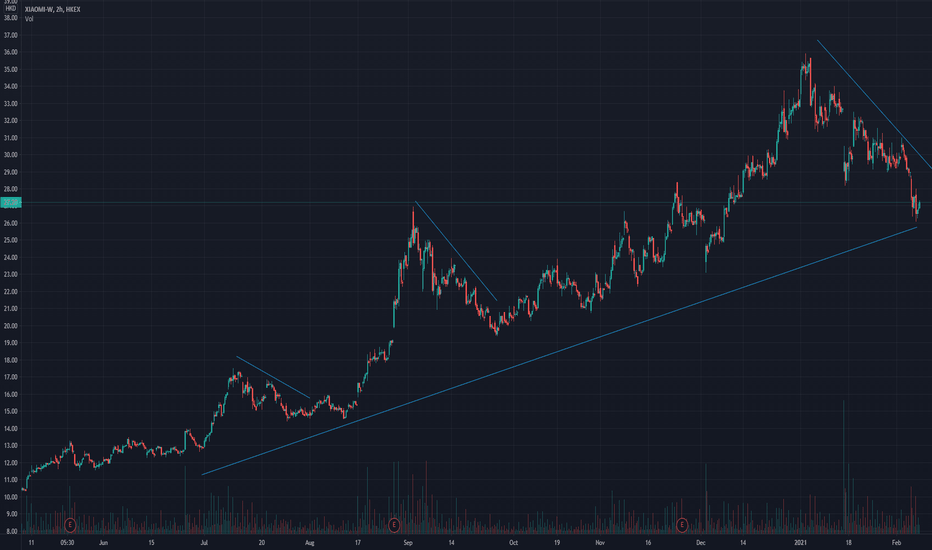Click the Sep date label
932x550 pixels.
pos(408,543)
